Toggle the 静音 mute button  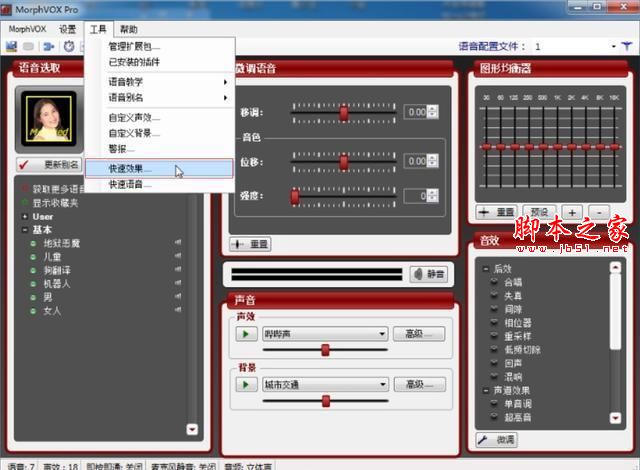tap(429, 274)
